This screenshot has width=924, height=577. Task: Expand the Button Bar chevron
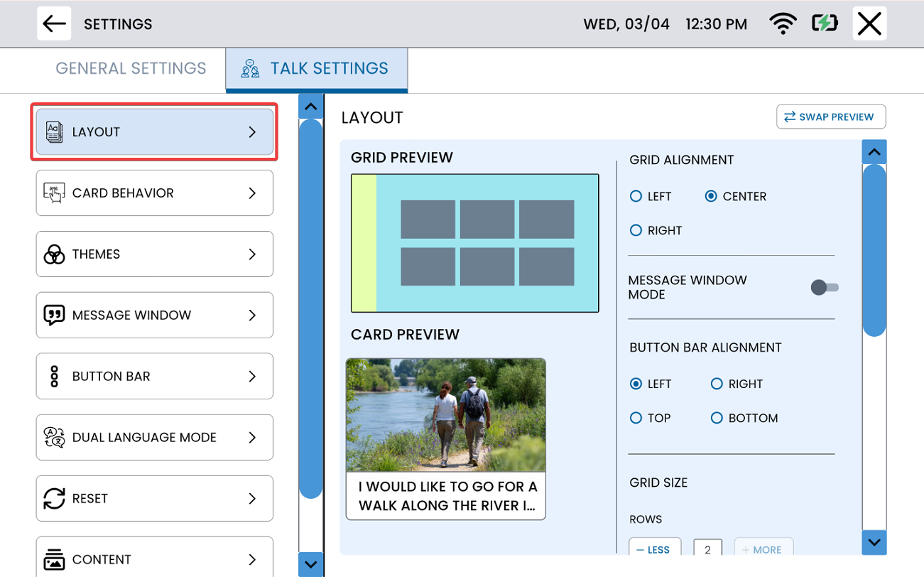click(252, 377)
